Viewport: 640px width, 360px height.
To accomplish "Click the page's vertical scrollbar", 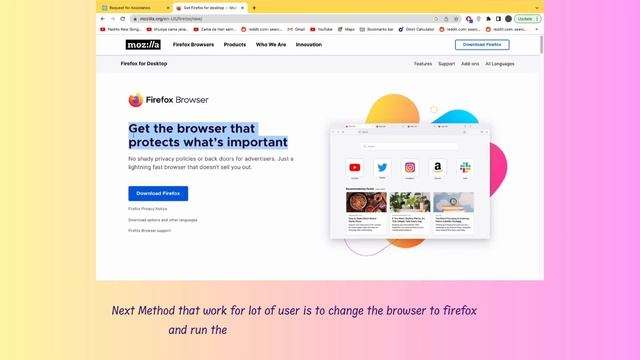I will [x=541, y=45].
